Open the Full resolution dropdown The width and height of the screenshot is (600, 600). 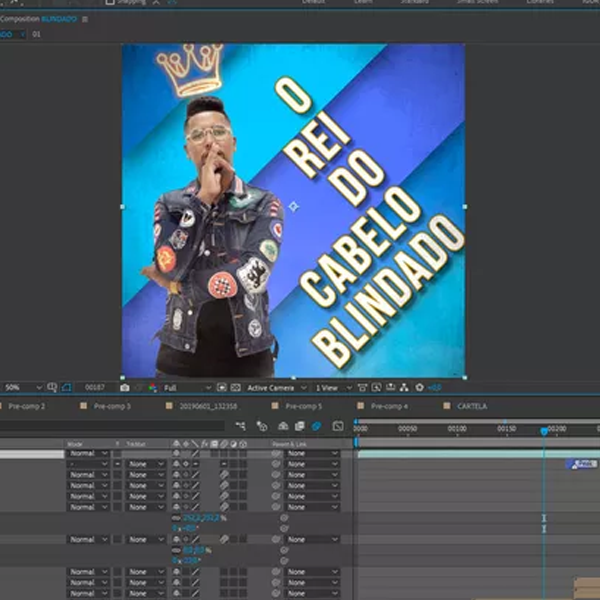(187, 387)
